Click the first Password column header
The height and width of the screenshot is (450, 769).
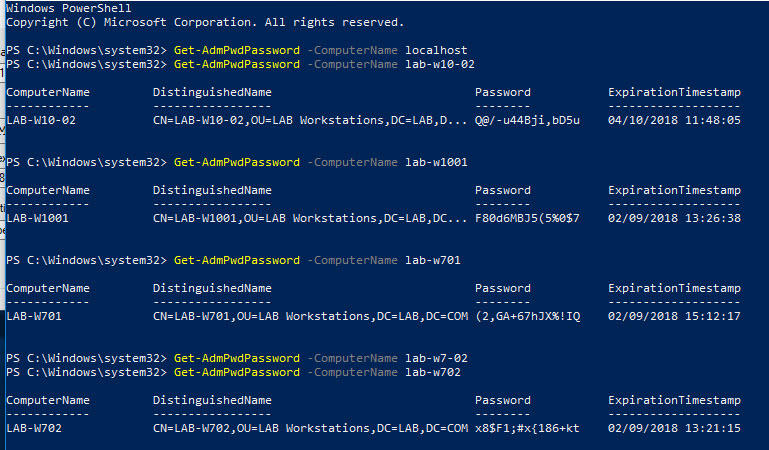[x=503, y=92]
